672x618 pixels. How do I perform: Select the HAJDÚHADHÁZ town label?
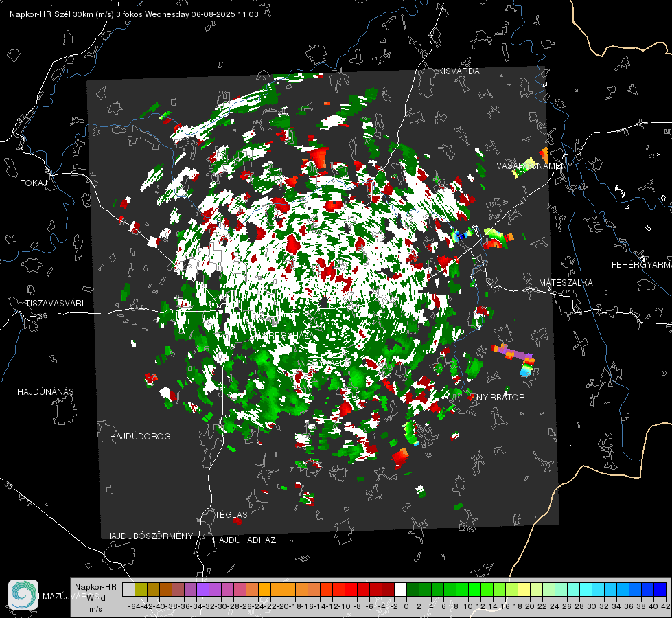[244, 540]
